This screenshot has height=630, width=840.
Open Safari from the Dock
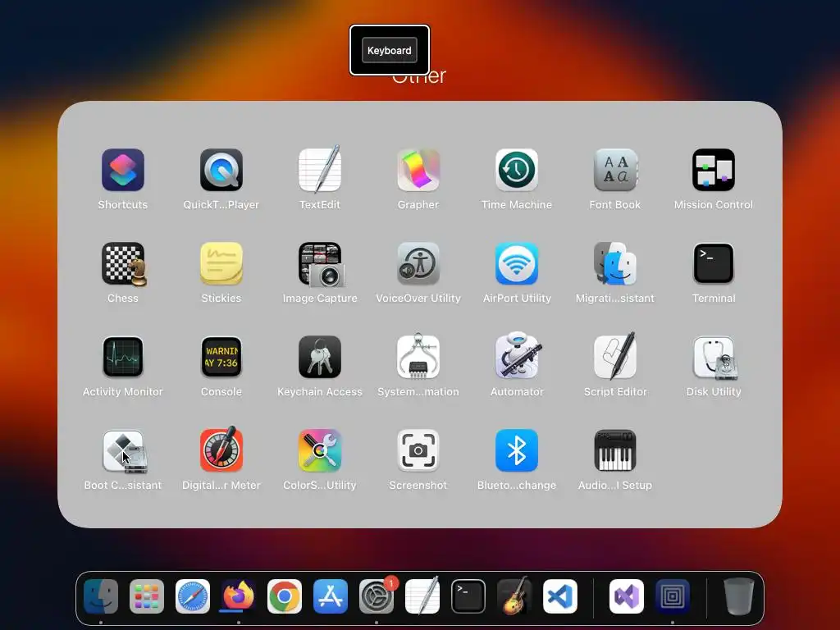[x=193, y=596]
